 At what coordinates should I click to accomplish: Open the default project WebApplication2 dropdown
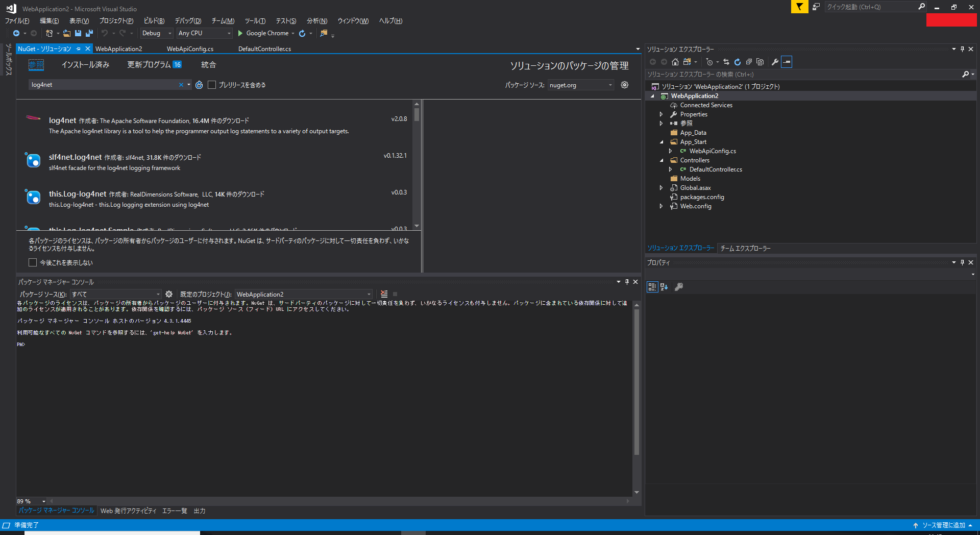point(304,294)
